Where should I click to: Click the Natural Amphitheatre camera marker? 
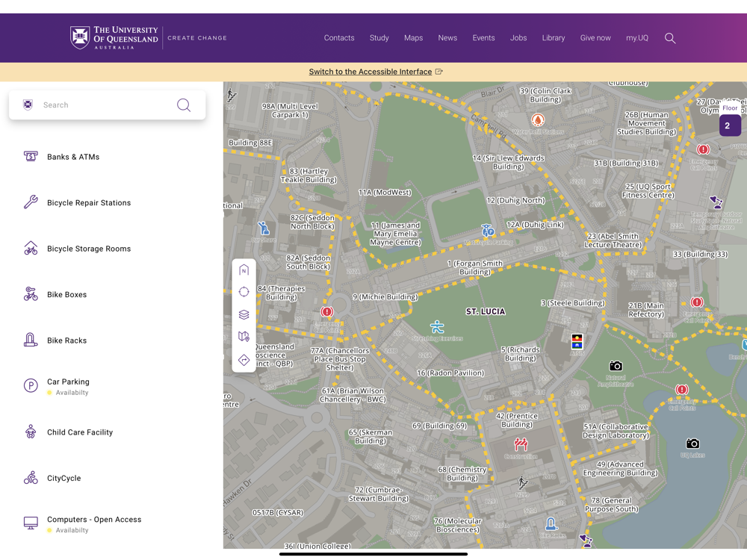pyautogui.click(x=616, y=366)
